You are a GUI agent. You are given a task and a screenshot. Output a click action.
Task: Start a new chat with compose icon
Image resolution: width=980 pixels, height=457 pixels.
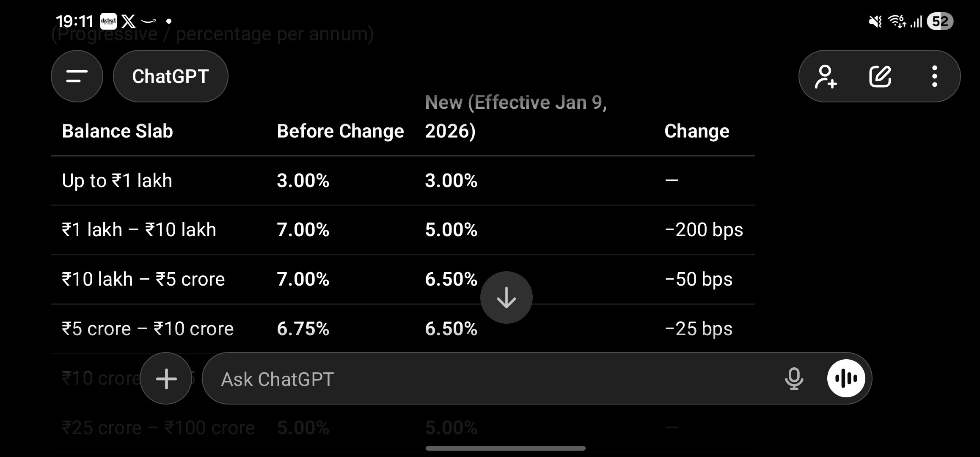(x=880, y=77)
